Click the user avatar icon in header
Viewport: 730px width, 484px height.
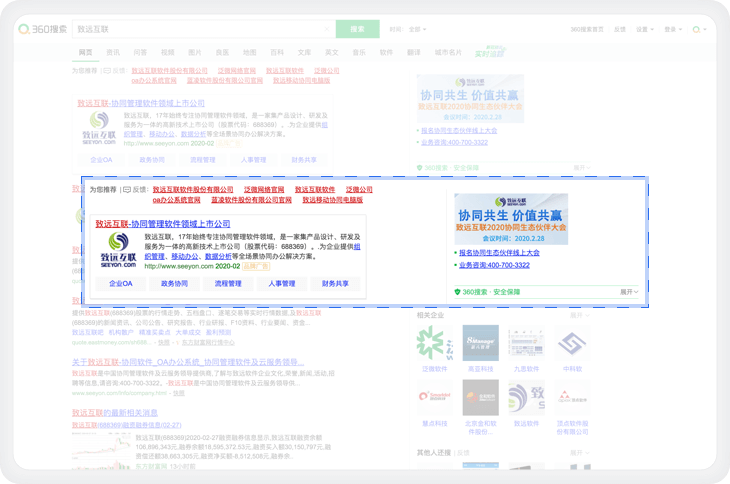tap(696, 29)
